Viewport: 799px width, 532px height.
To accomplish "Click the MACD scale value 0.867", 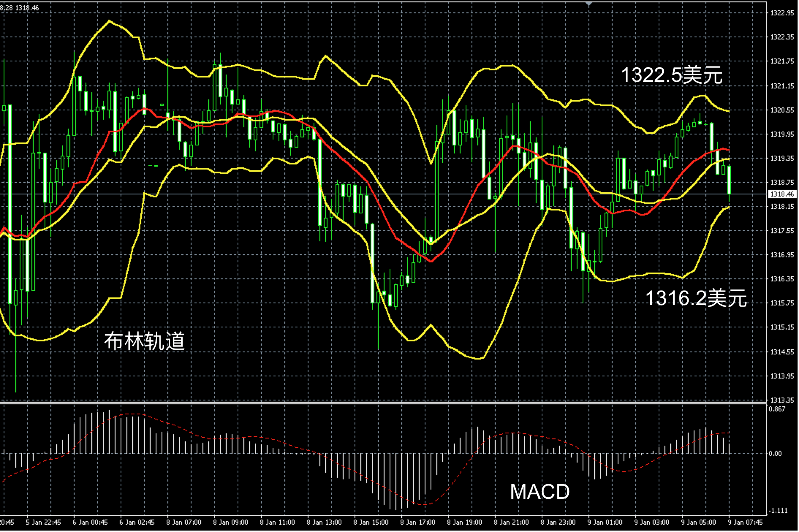I will [x=777, y=409].
